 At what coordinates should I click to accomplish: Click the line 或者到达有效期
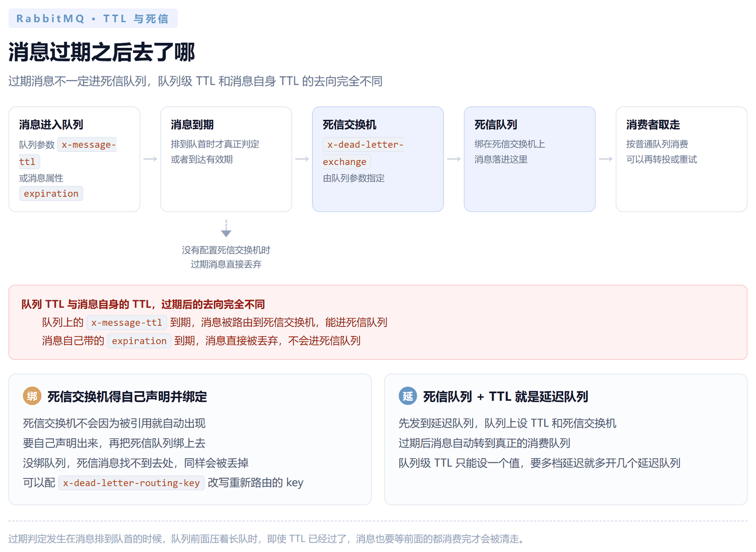pos(202,159)
